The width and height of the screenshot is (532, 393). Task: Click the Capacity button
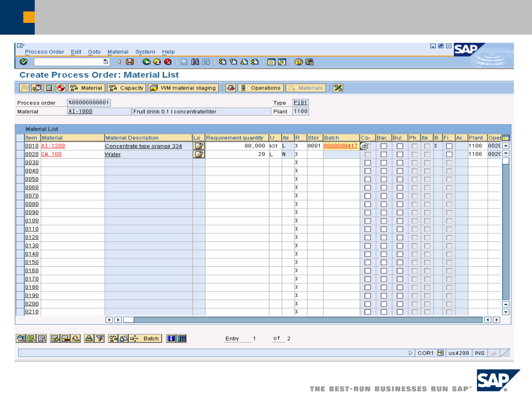[x=127, y=88]
